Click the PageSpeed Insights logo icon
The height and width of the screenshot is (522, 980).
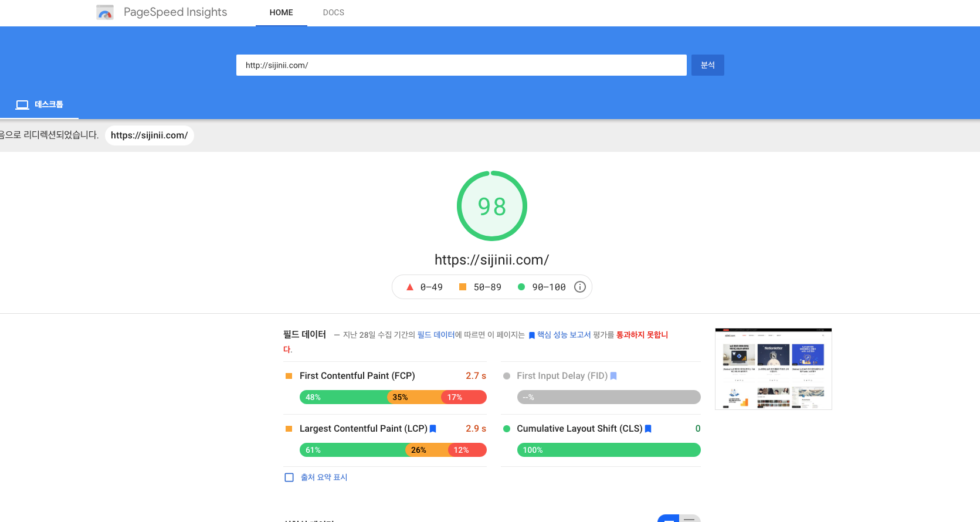point(105,12)
